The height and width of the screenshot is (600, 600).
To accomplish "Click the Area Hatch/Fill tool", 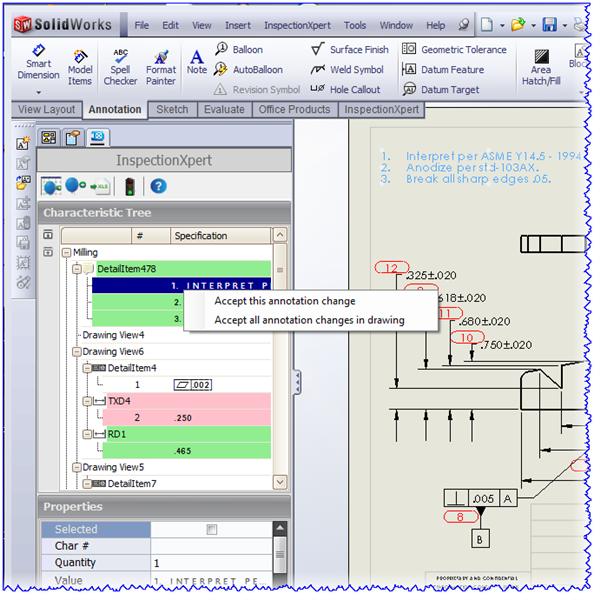I will [x=541, y=67].
